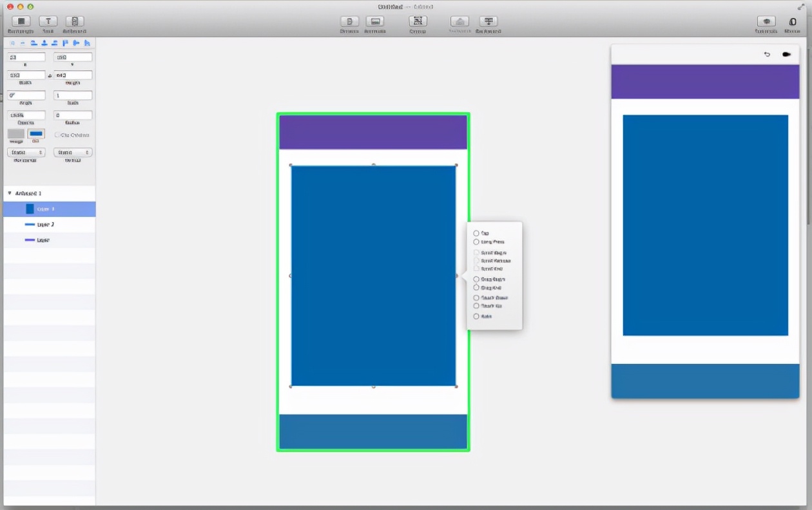Viewport: 812px width, 510px height.
Task: Open the left dropdown at the inspector bottom
Action: (25, 152)
